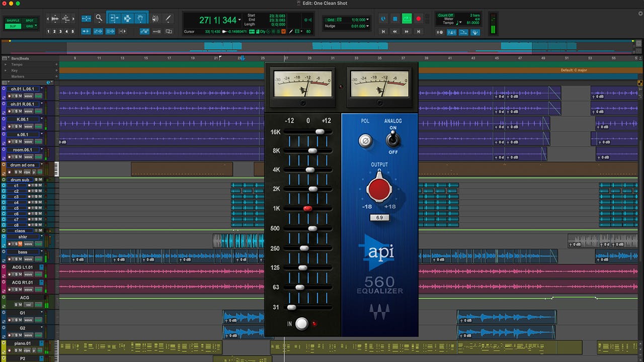Open the Grid value dropdown
Image resolution: width=644 pixels, height=362 pixels.
(x=368, y=20)
